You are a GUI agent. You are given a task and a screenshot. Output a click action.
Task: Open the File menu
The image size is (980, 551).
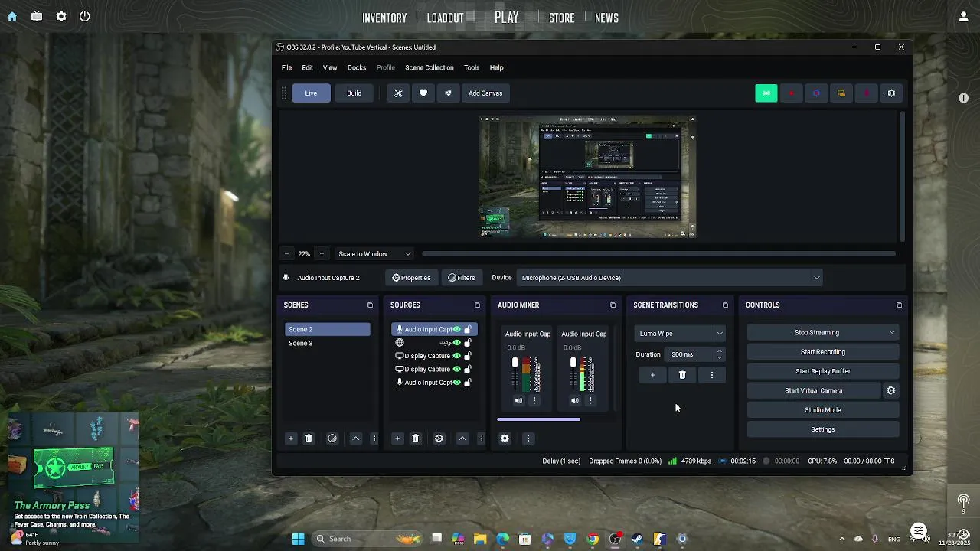pos(286,67)
